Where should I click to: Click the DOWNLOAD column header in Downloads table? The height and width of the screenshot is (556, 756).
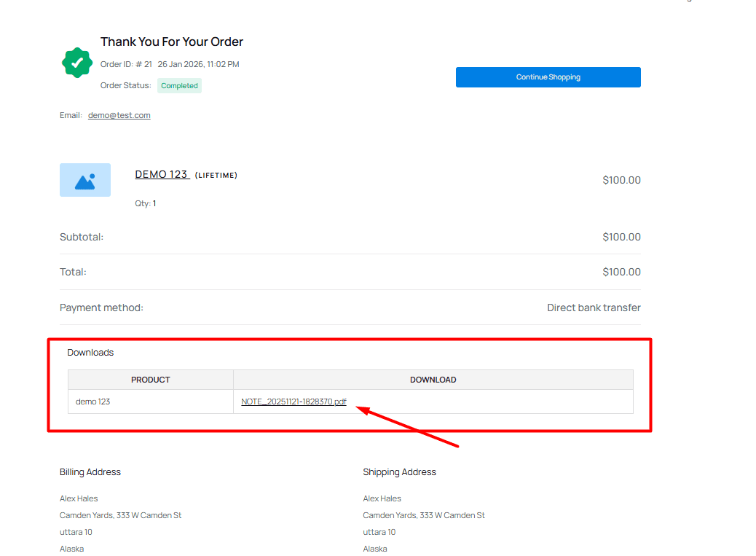point(433,379)
